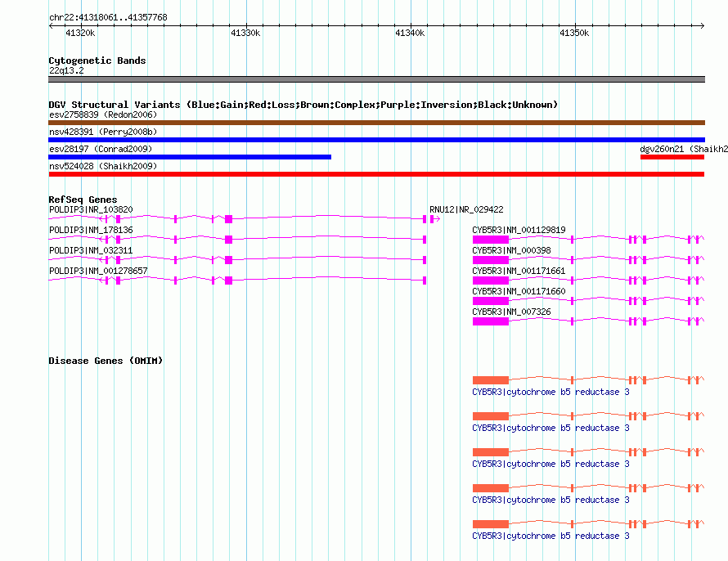
Task: Select the RefSeq Genes track title
Action: click(83, 200)
